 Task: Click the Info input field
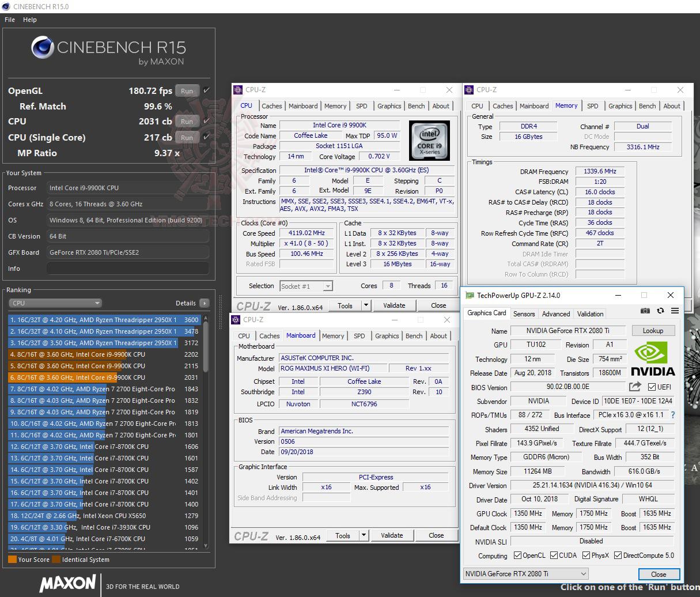tap(128, 269)
